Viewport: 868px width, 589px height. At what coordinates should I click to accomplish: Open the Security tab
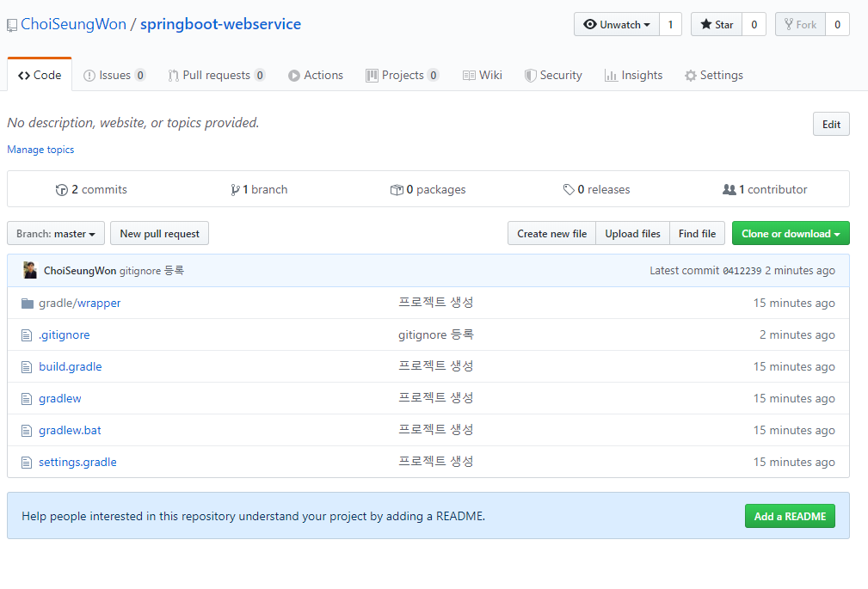(x=553, y=76)
